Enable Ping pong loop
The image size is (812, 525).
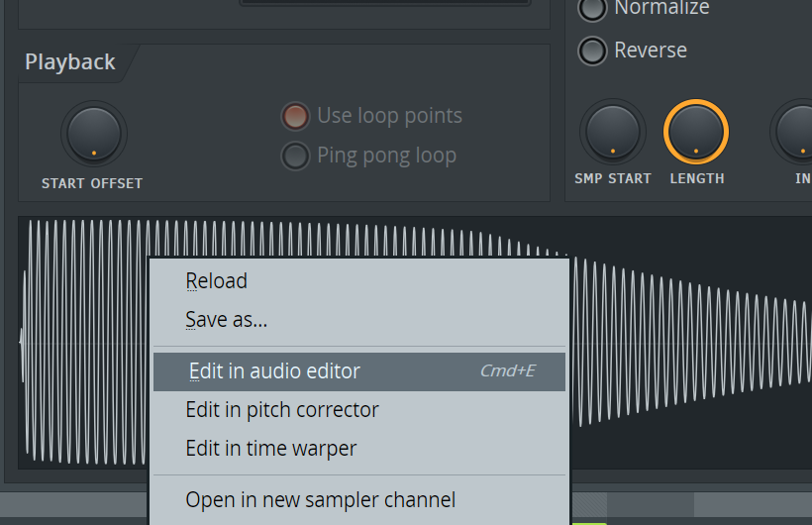tap(295, 156)
